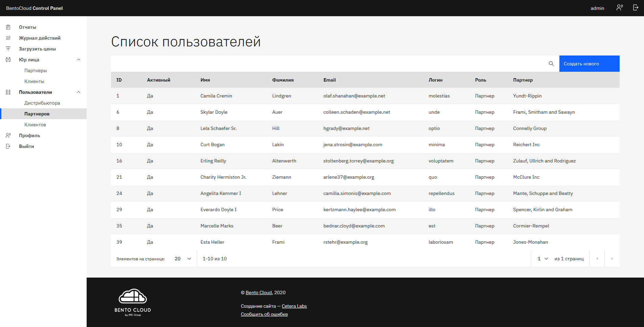Open user profile icon in top bar
Image resolution: width=644 pixels, height=327 pixels.
619,8
